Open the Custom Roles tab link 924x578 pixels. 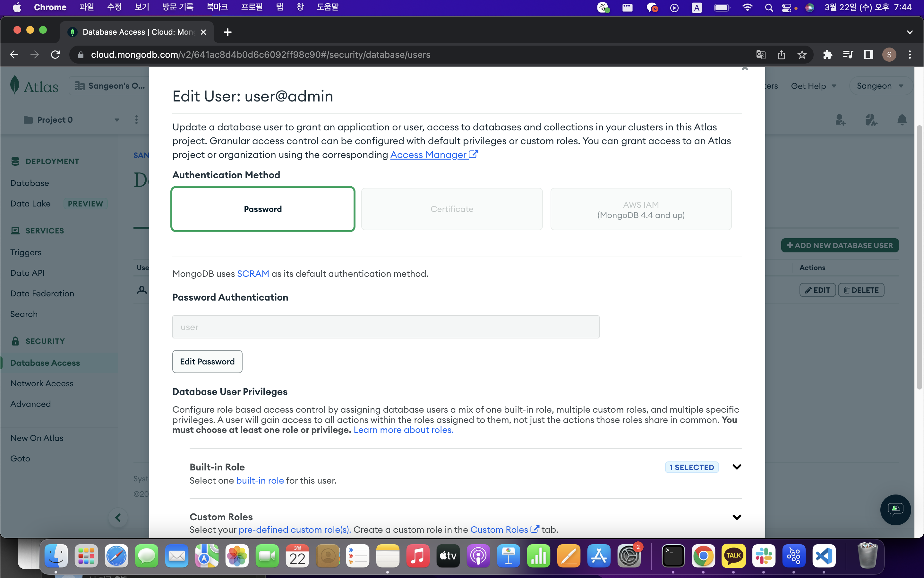[504, 530]
